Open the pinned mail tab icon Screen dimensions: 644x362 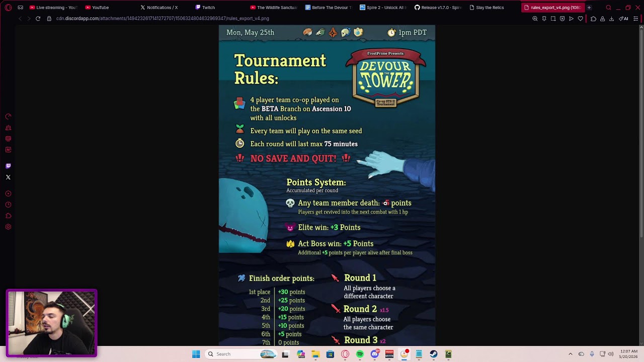pyautogui.click(x=20, y=8)
